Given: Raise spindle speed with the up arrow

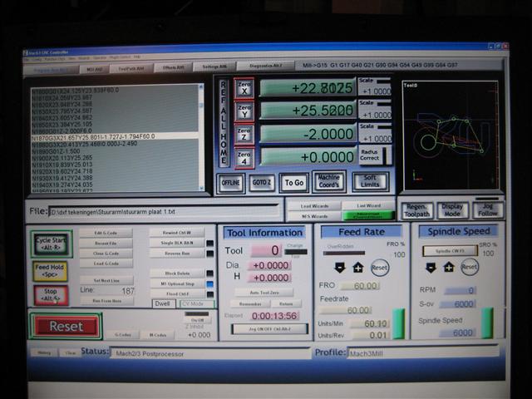Looking at the screenshot, I should point(449,267).
